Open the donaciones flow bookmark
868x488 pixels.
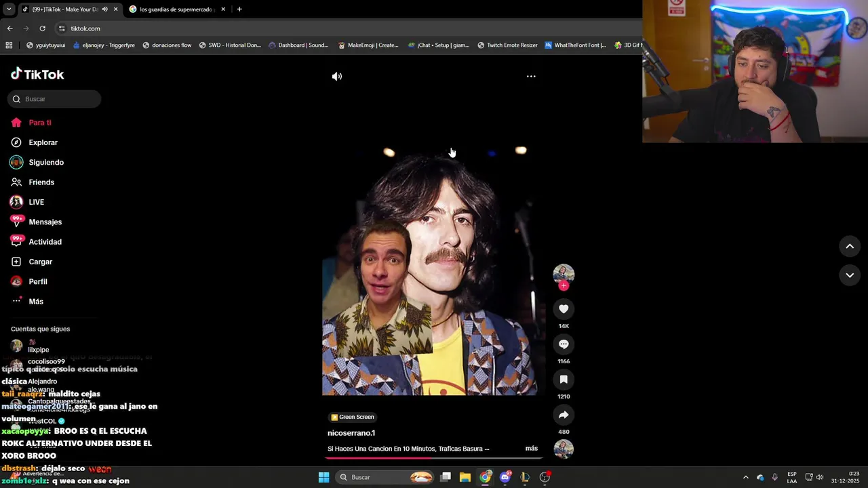point(167,45)
